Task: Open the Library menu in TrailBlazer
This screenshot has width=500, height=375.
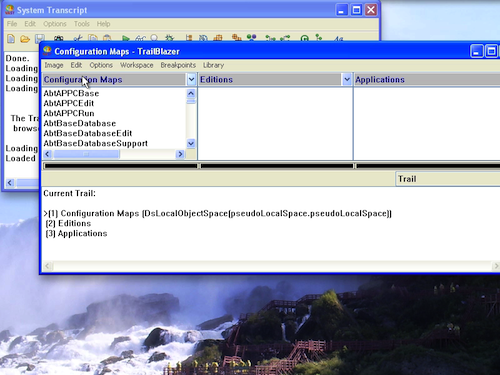Action: click(x=213, y=65)
